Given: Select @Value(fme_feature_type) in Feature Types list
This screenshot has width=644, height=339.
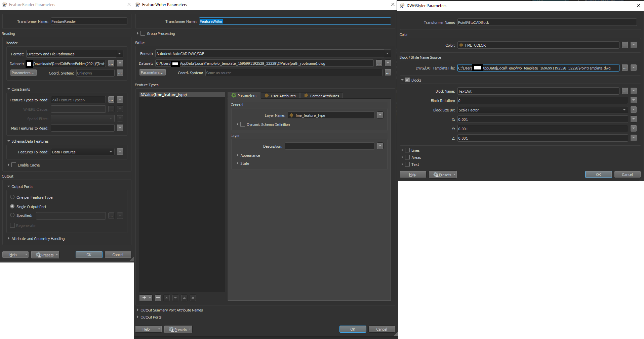Looking at the screenshot, I should tap(182, 95).
